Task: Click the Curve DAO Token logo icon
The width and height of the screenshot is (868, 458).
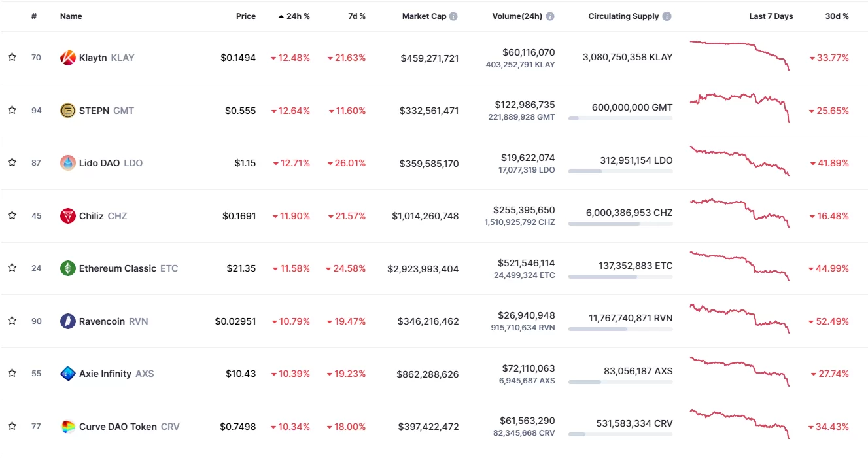Action: tap(68, 427)
